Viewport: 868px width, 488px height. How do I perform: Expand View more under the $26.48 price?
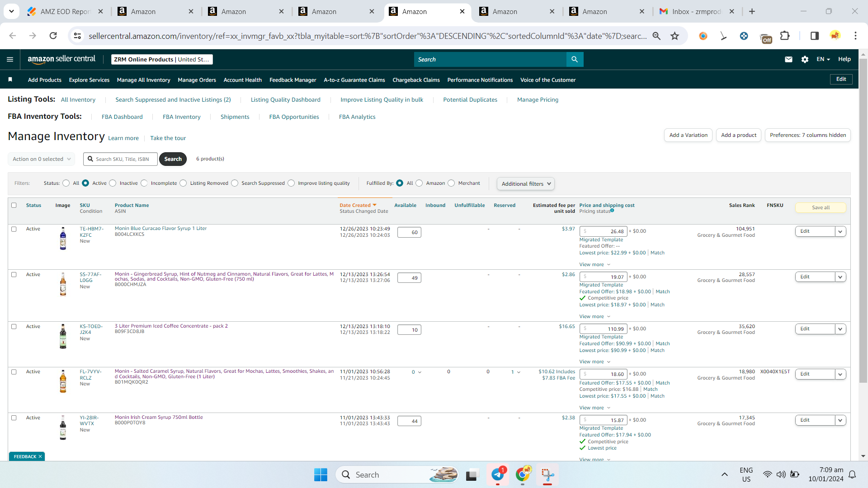[x=594, y=264]
